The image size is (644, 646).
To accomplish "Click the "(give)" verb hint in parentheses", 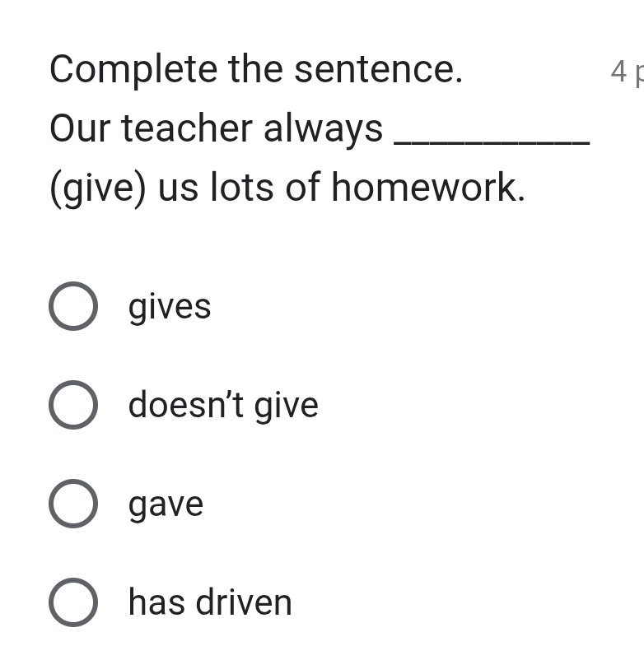I will point(98,188).
